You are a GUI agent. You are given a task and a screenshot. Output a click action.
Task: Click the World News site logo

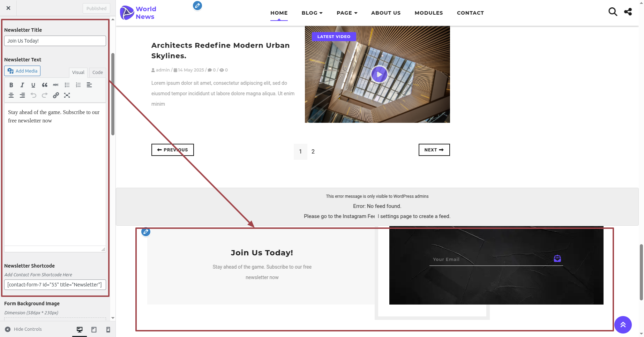pos(138,13)
